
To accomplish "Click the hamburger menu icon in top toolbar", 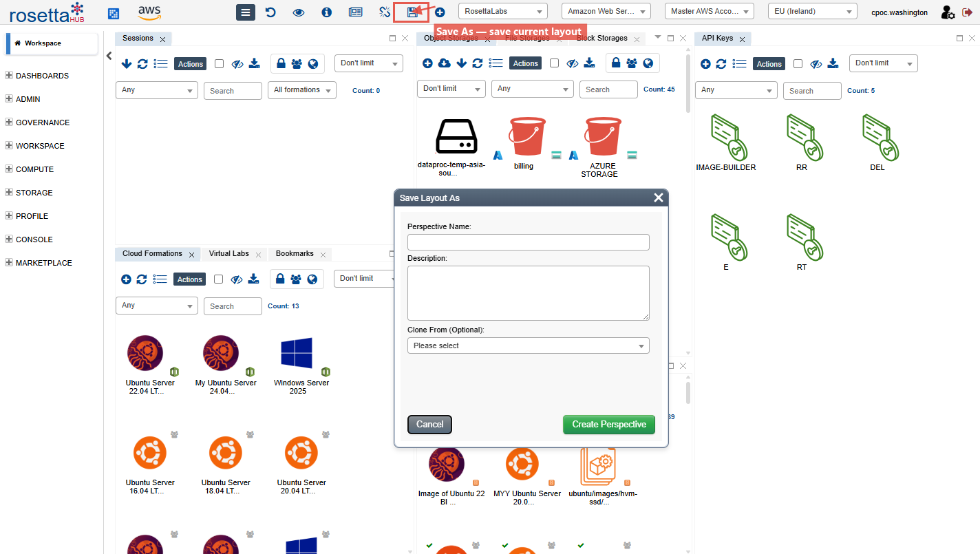I will pos(246,12).
